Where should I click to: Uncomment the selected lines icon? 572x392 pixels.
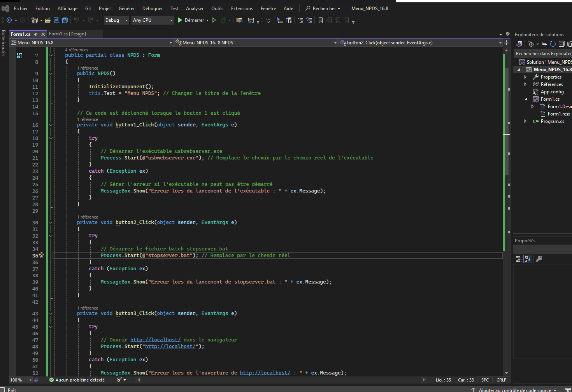coord(309,20)
